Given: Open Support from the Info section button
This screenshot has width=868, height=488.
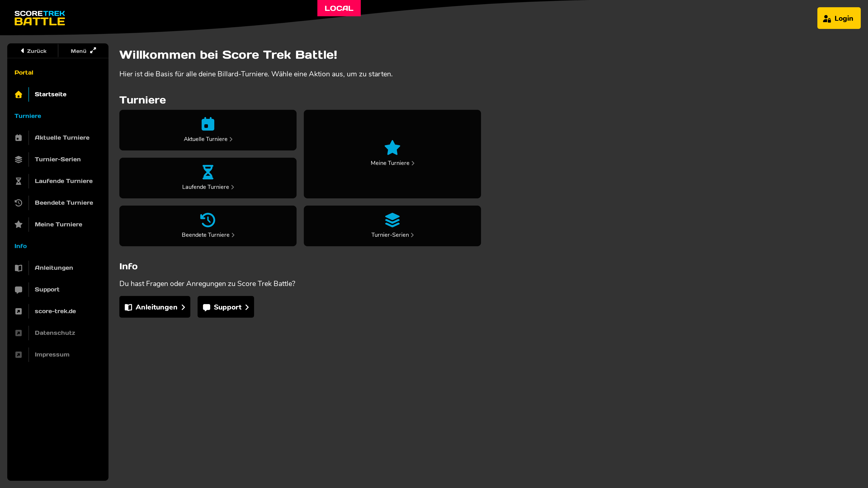Looking at the screenshot, I should pyautogui.click(x=225, y=307).
